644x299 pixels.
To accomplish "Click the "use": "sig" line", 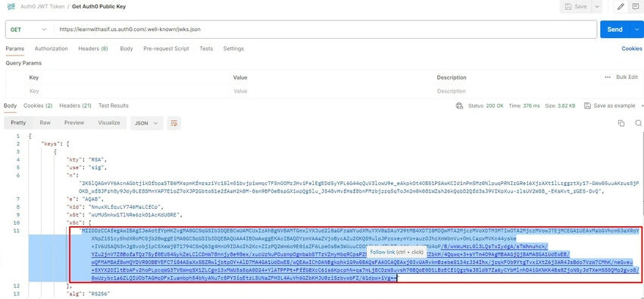I will pos(86,168).
